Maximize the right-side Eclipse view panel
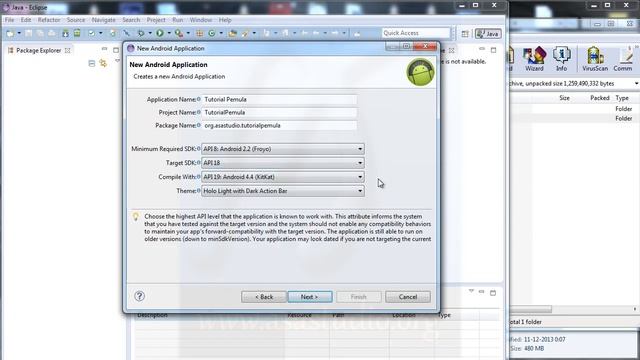Image resolution: width=640 pixels, height=360 pixels. (493, 50)
